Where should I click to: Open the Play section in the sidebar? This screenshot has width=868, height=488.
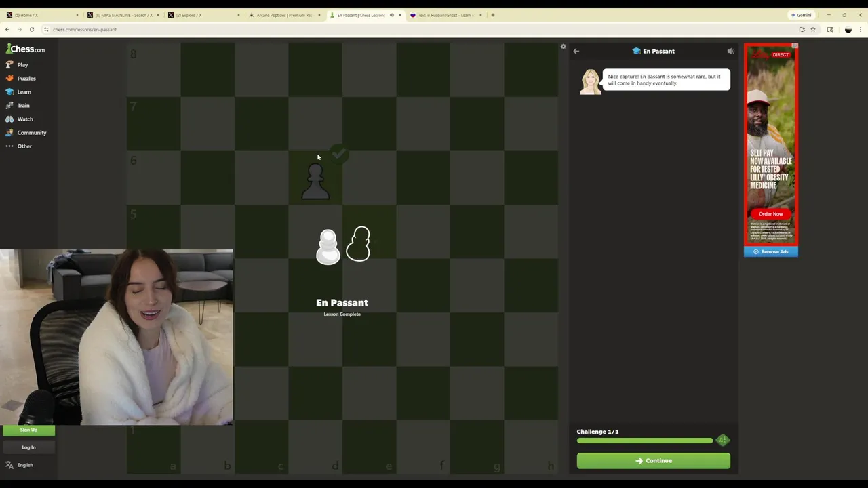(22, 65)
